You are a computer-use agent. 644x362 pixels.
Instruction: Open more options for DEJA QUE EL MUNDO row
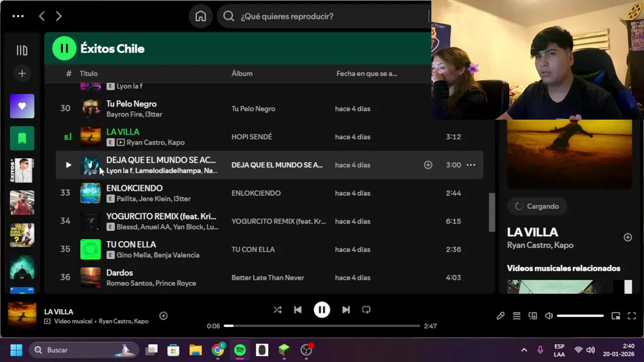click(471, 165)
